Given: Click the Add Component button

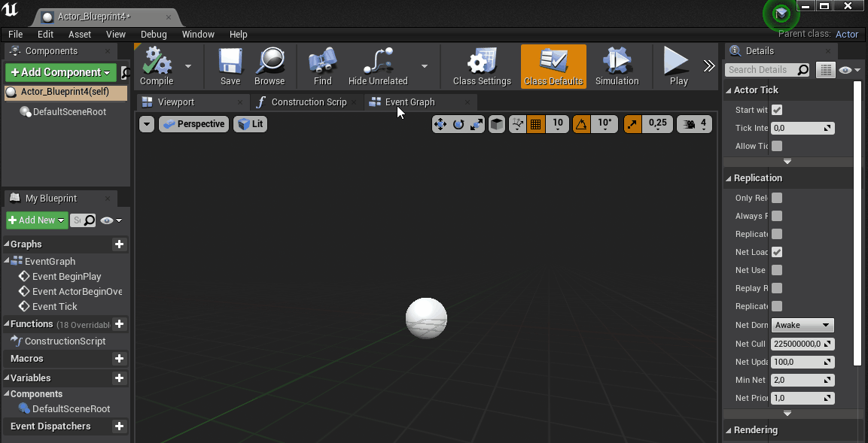Looking at the screenshot, I should [60, 72].
